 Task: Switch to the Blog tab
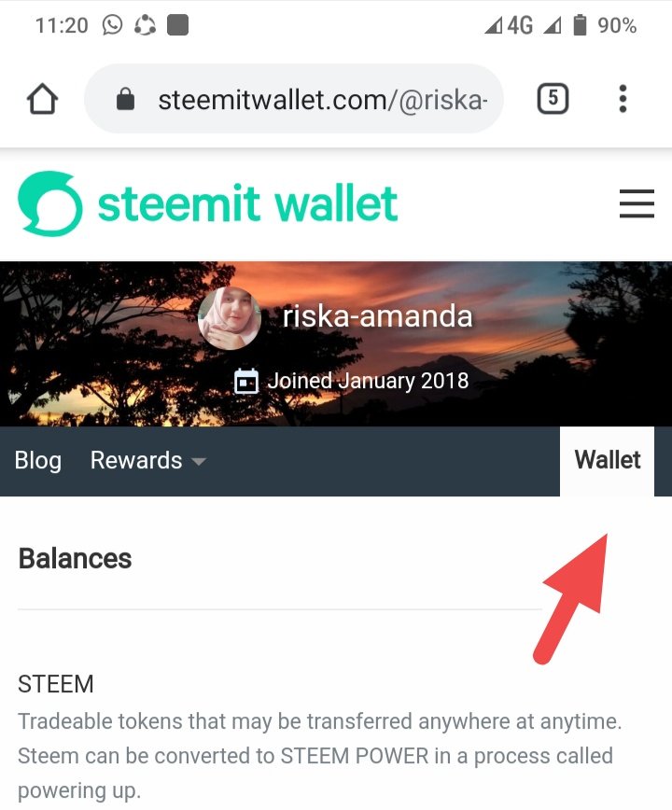click(x=37, y=460)
